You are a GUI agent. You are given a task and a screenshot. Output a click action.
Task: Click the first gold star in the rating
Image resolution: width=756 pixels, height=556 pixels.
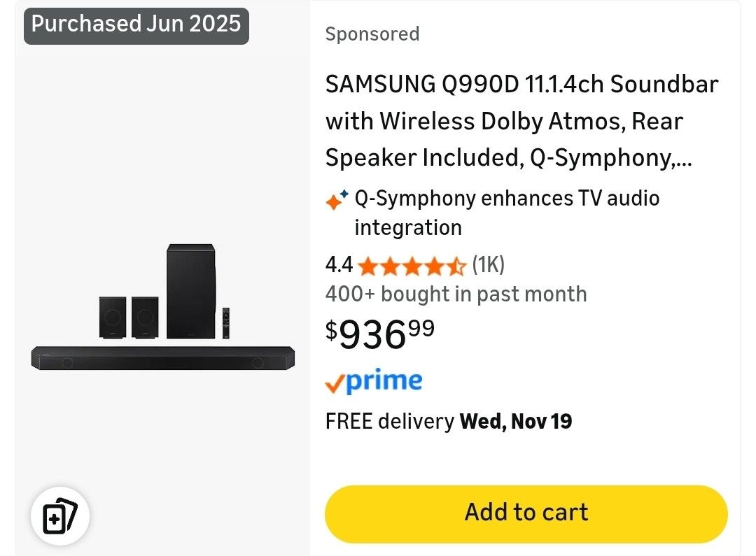click(367, 266)
